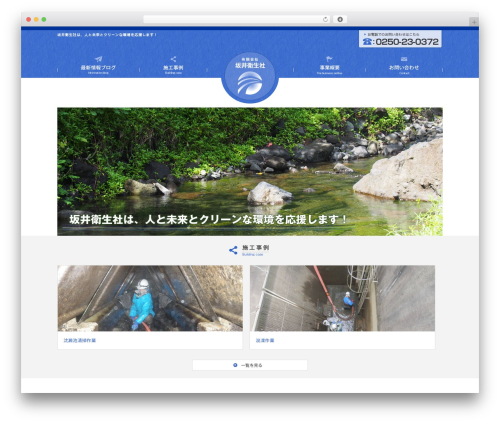This screenshot has height=423, width=500.
Task: Open the 沈殿池清掃作業 link
Action: pyautogui.click(x=80, y=340)
